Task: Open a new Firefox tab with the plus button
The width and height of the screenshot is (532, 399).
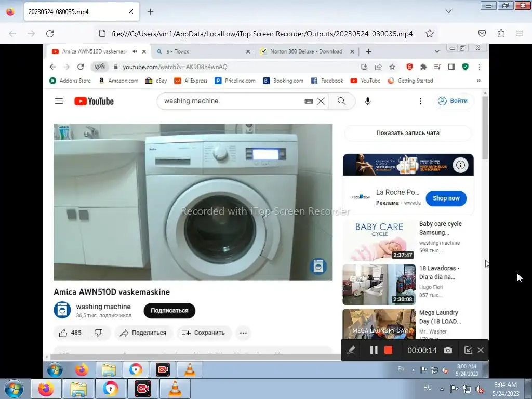Action: point(150,12)
